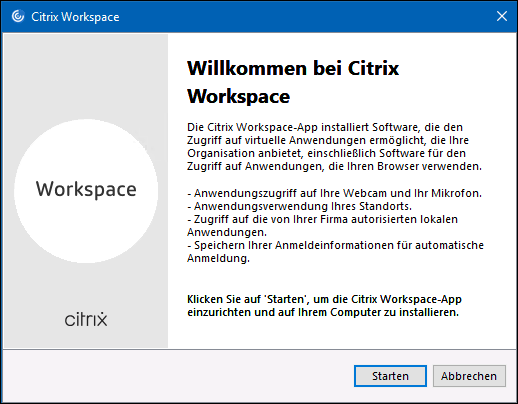Click the gray side panel above the Workspace circle
Viewport: 518px width, 404px height.
tap(86, 76)
